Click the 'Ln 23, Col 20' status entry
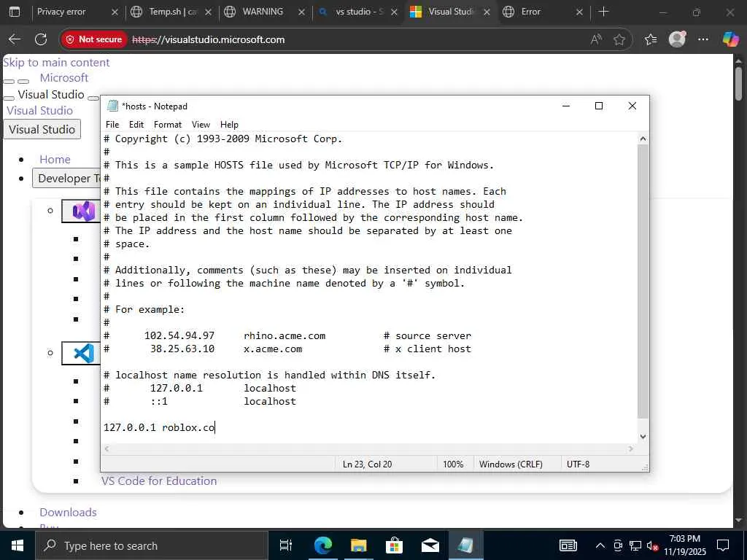This screenshot has width=747, height=560. (x=368, y=464)
